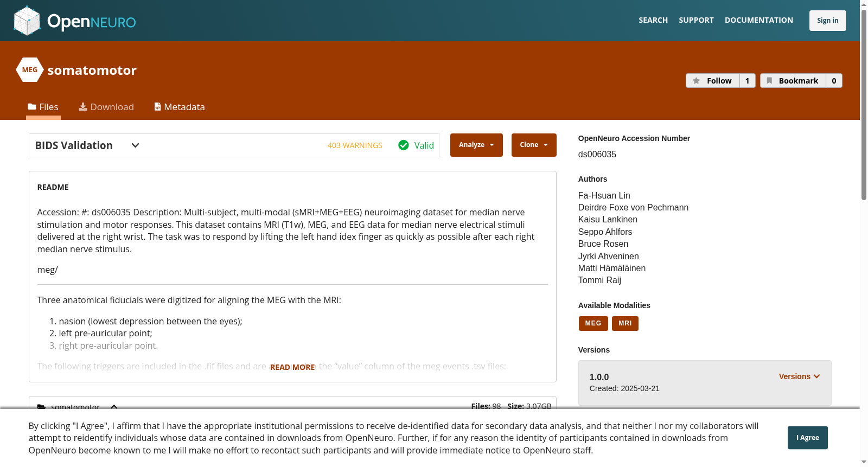Open the Download tab
The image size is (868, 467).
coord(106,107)
